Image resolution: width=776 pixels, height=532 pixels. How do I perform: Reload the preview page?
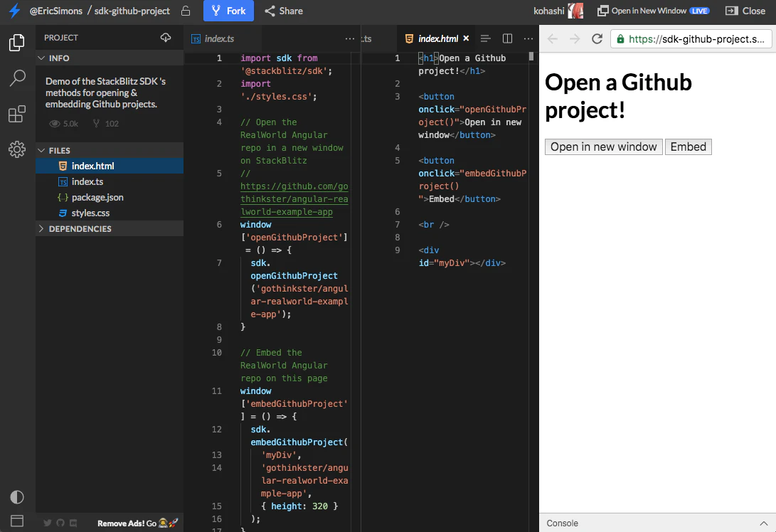[597, 39]
